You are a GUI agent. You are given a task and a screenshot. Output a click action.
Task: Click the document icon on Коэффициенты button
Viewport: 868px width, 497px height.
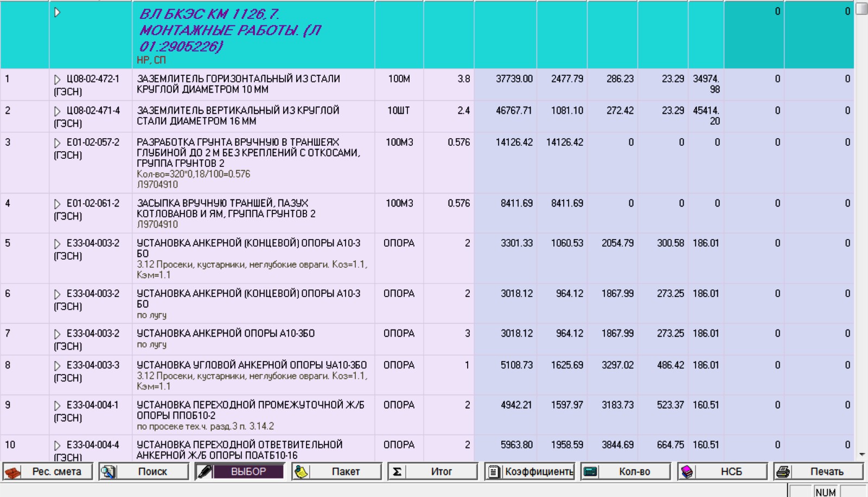(x=494, y=472)
